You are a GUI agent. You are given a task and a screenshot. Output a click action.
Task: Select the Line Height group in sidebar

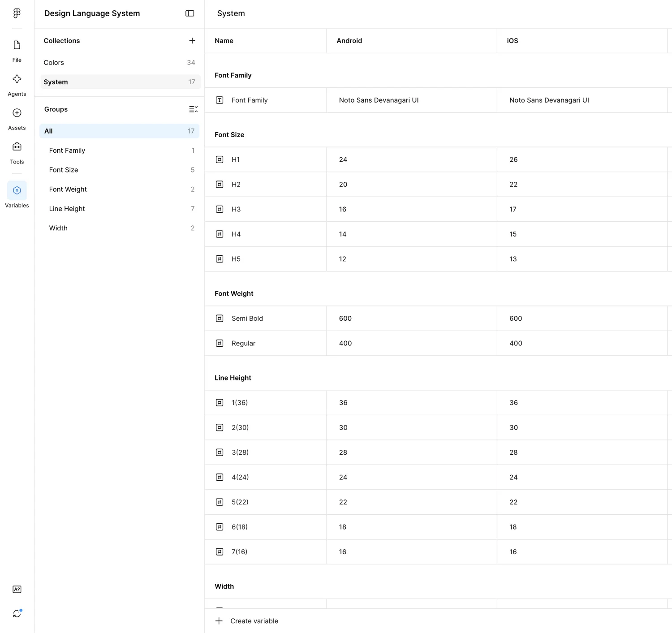(120, 209)
